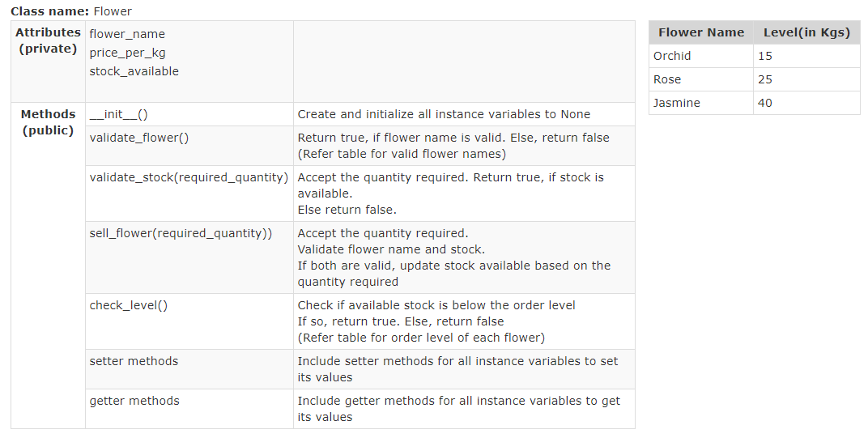Click the setter methods row label
868x438 pixels.
pyautogui.click(x=134, y=361)
